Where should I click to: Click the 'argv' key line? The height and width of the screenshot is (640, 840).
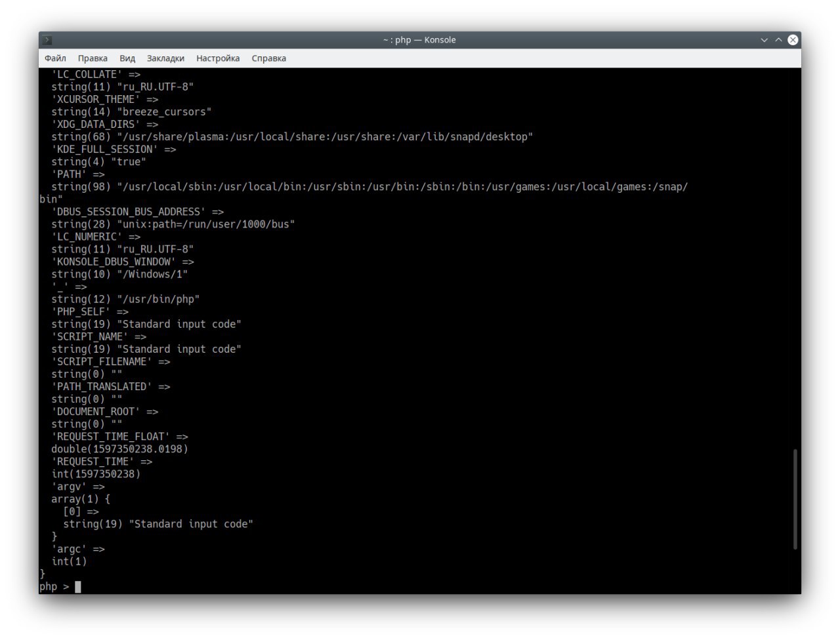click(x=78, y=487)
